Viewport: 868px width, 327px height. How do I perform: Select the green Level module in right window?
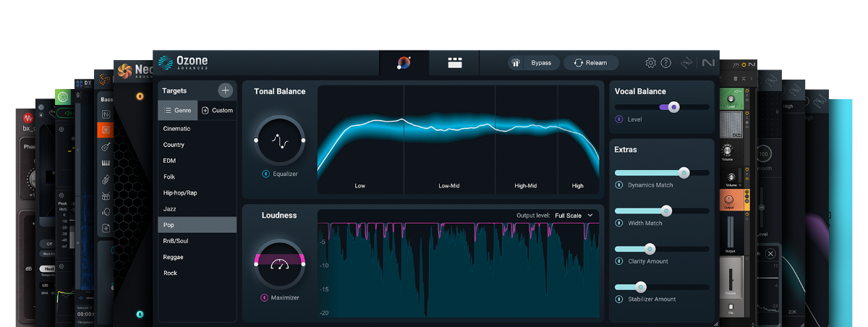tap(731, 99)
